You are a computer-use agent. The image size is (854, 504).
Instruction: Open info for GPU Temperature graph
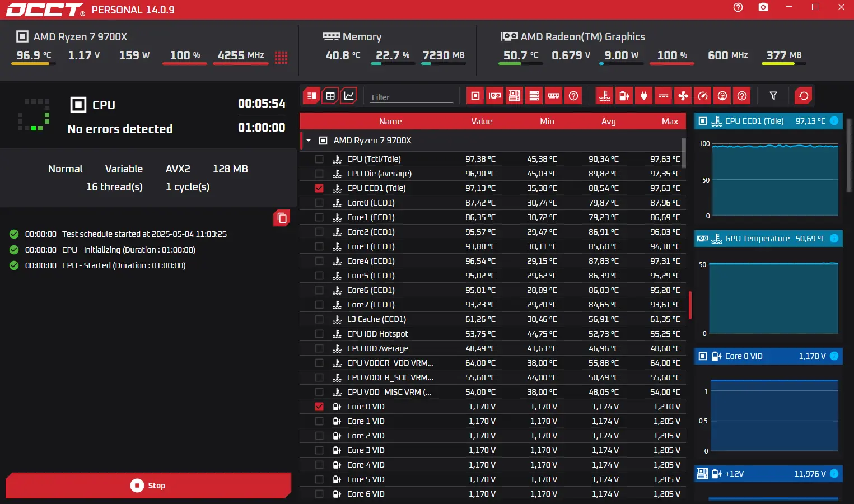coord(834,239)
